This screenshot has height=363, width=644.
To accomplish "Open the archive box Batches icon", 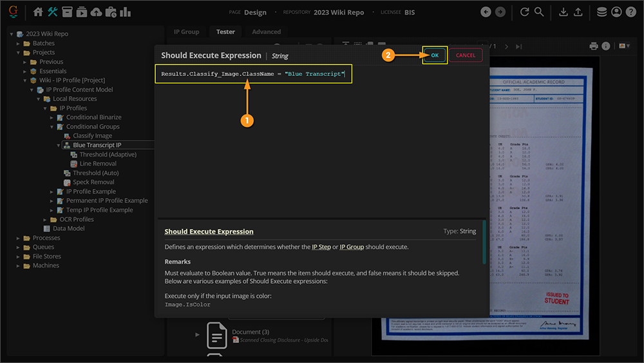I will (x=67, y=12).
